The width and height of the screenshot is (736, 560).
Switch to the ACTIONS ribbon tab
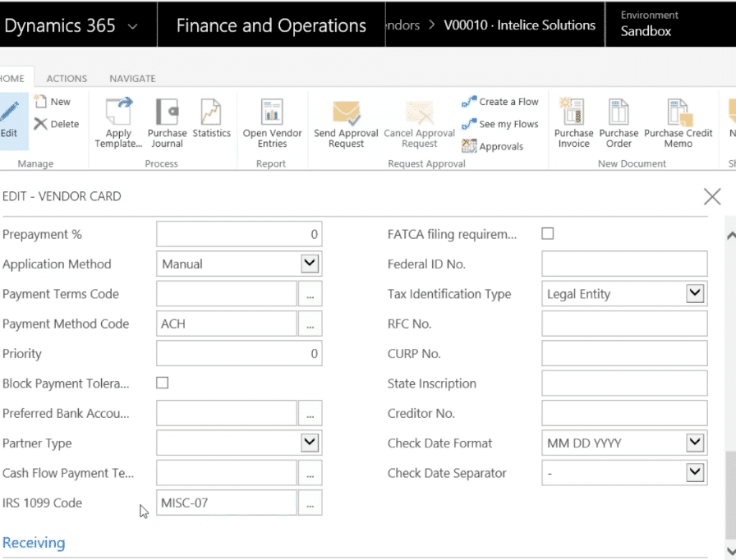click(67, 78)
